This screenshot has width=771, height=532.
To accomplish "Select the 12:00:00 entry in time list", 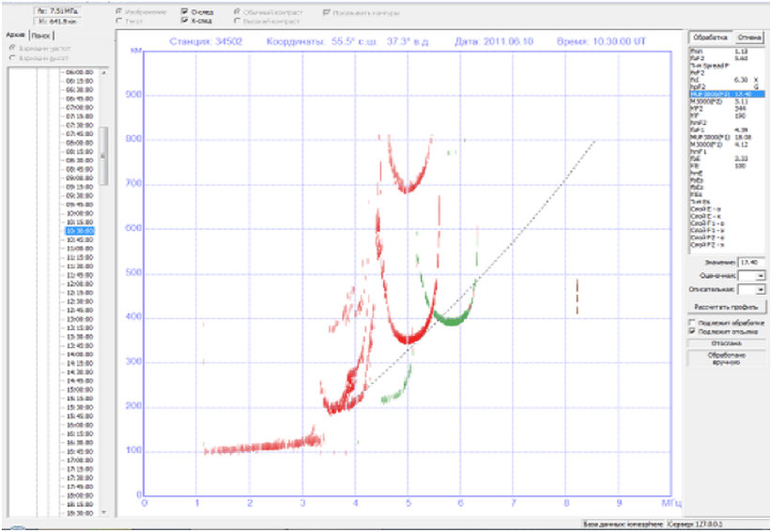I will [80, 284].
